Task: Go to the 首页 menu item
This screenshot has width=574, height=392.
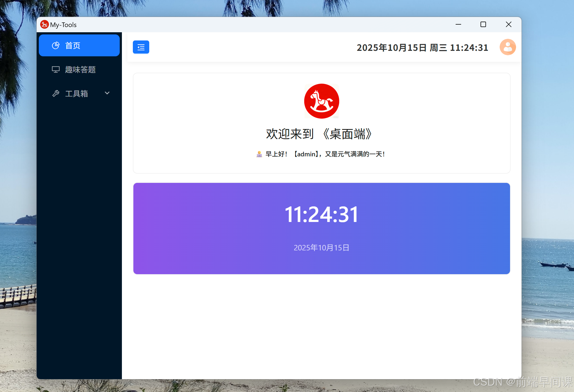Action: 79,45
